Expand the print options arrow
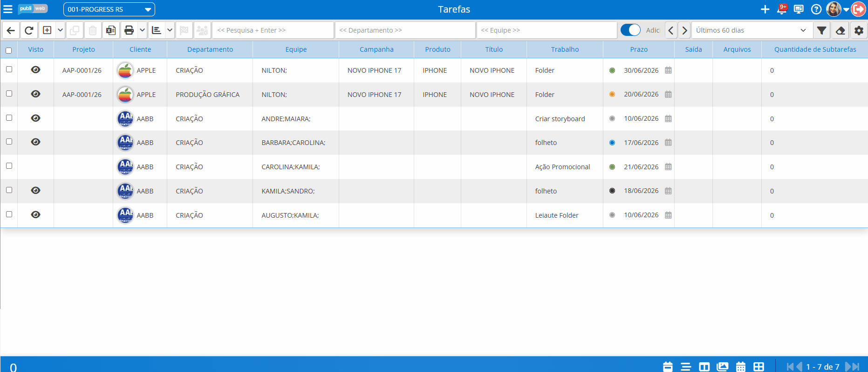 point(143,30)
